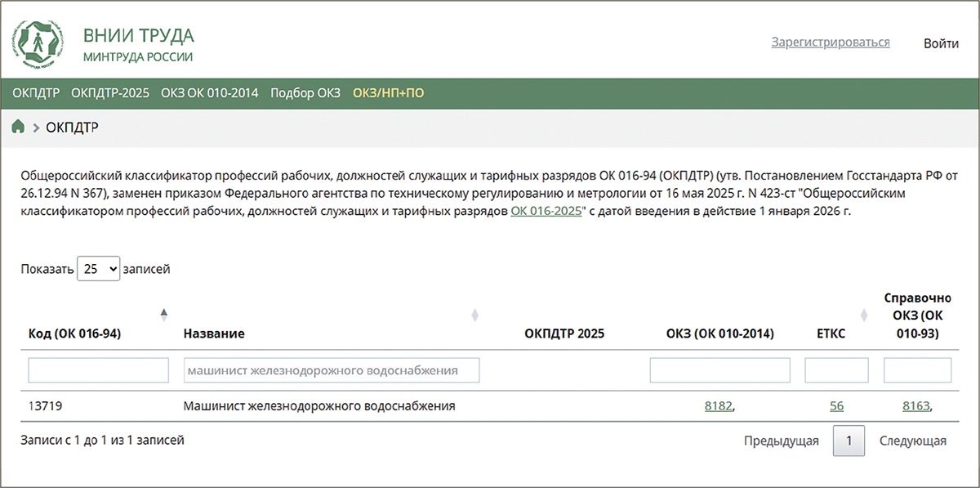Sort table by Название column arrow
Viewport: 980px width, 488px height.
pos(475,316)
